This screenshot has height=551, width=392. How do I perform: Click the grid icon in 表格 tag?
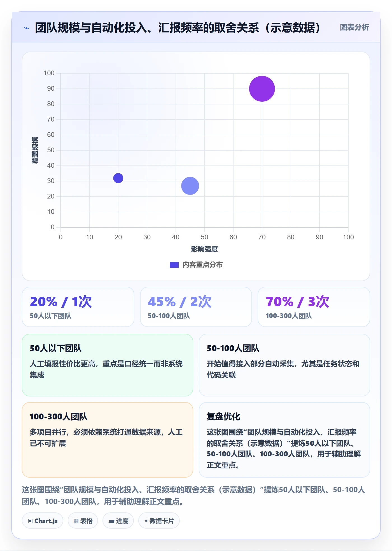[x=76, y=521]
